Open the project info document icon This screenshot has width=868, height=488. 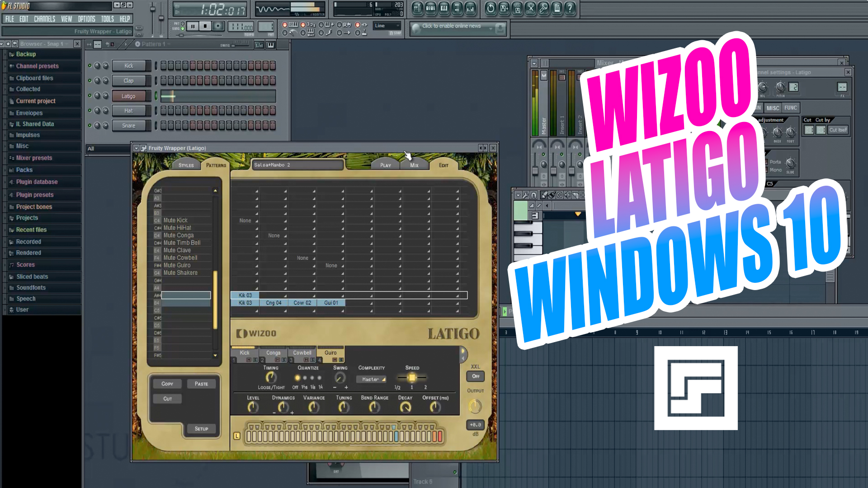pos(557,8)
